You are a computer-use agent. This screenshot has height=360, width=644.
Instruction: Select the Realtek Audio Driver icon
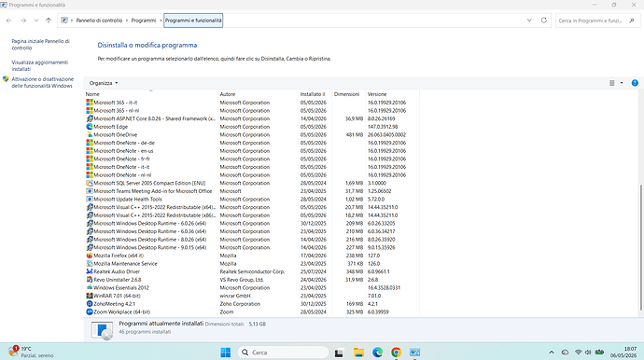click(89, 271)
